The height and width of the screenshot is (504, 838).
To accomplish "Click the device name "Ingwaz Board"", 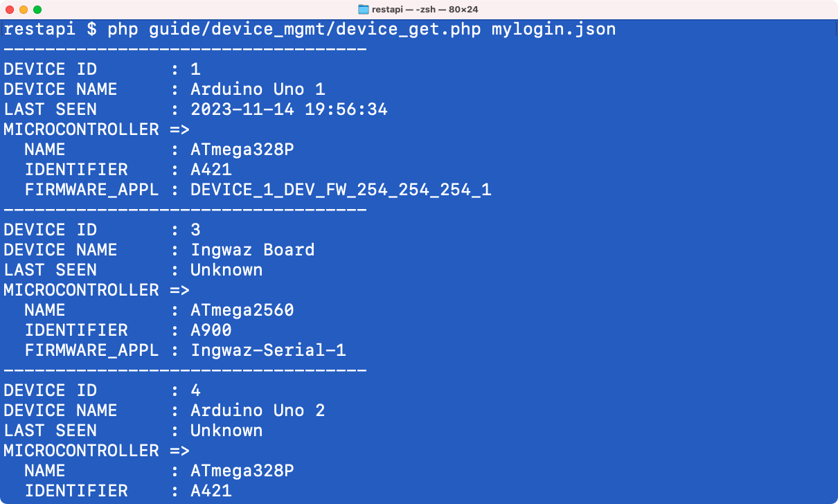I will click(252, 250).
